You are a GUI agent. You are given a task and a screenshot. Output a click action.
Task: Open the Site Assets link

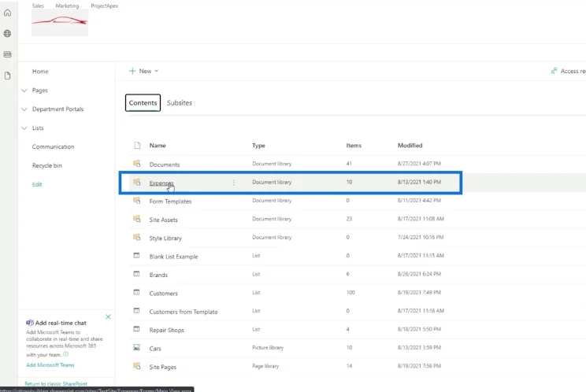click(163, 220)
